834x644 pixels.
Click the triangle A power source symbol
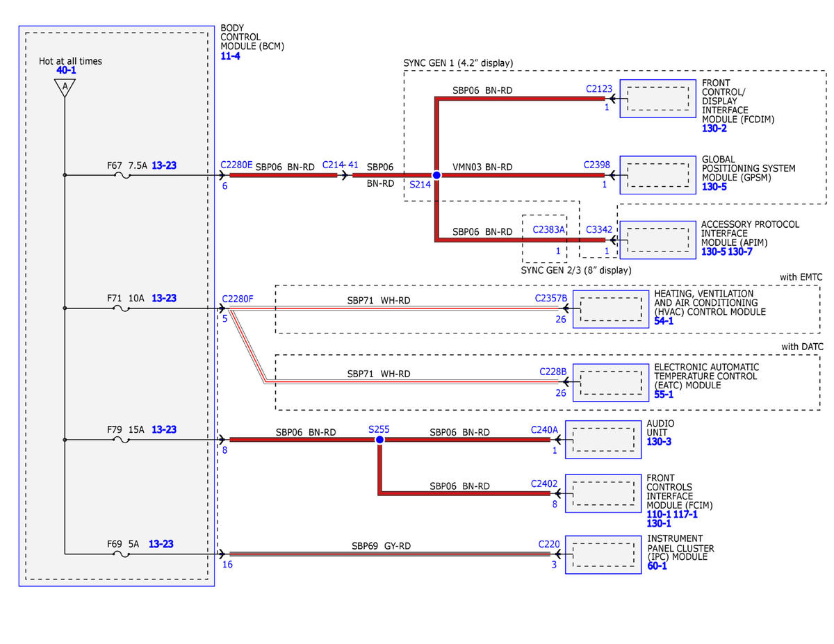[65, 87]
